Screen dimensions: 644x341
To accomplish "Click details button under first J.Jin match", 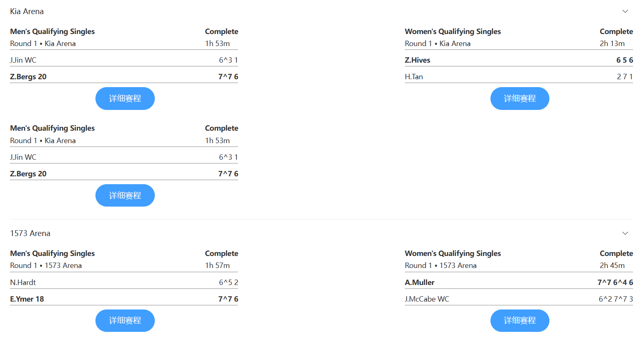I will (125, 98).
